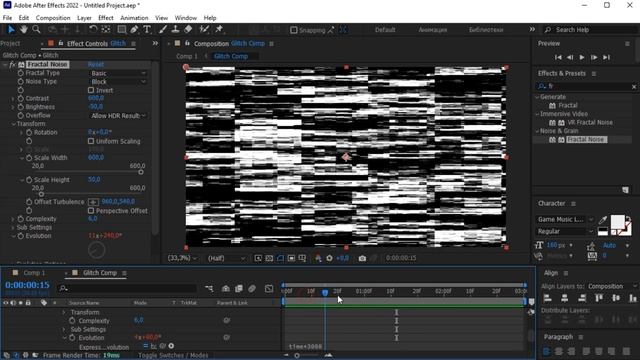The height and width of the screenshot is (360, 640).
Task: Open the viewer zoom percentage dropdown
Action: 182,258
